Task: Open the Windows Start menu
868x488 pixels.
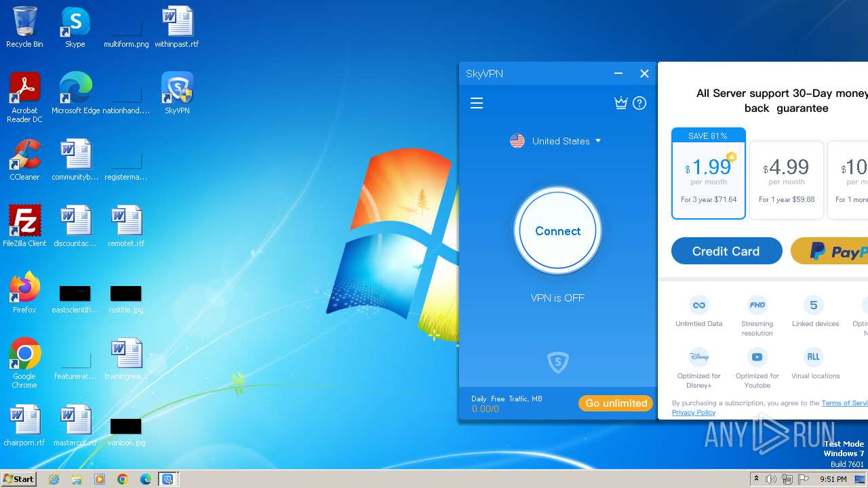Action: 18,479
